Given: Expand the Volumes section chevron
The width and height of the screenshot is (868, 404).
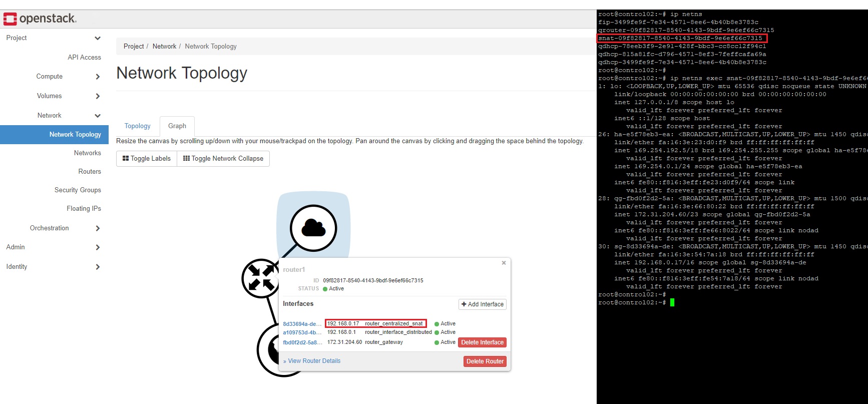Looking at the screenshot, I should click(x=98, y=96).
